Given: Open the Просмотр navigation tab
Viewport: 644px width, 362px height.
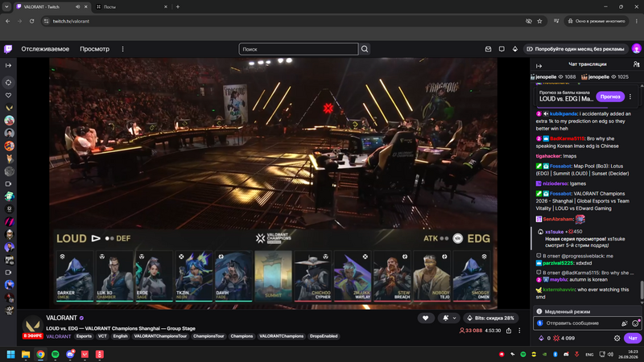Looking at the screenshot, I should [x=94, y=49].
